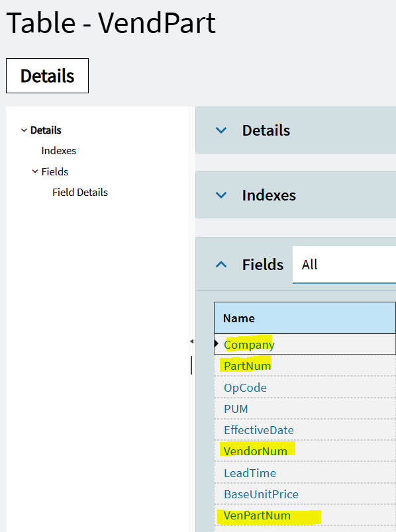
Task: Select Field Details in the tree
Action: click(80, 193)
